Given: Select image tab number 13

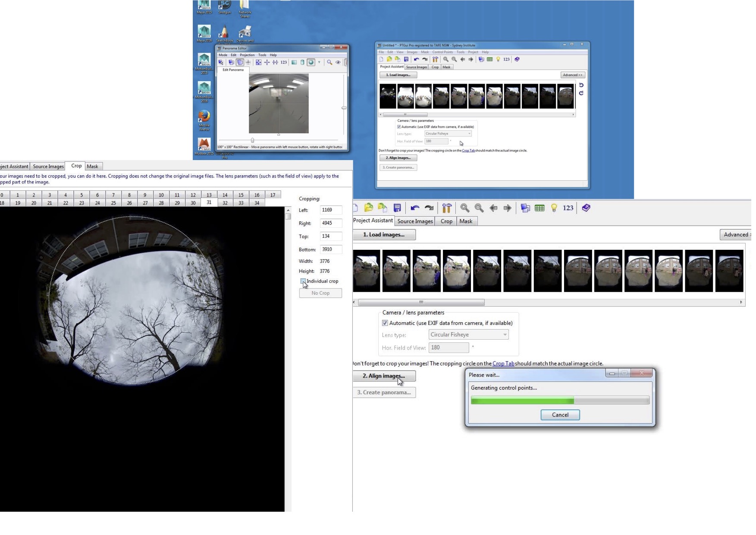Looking at the screenshot, I should pyautogui.click(x=209, y=195).
